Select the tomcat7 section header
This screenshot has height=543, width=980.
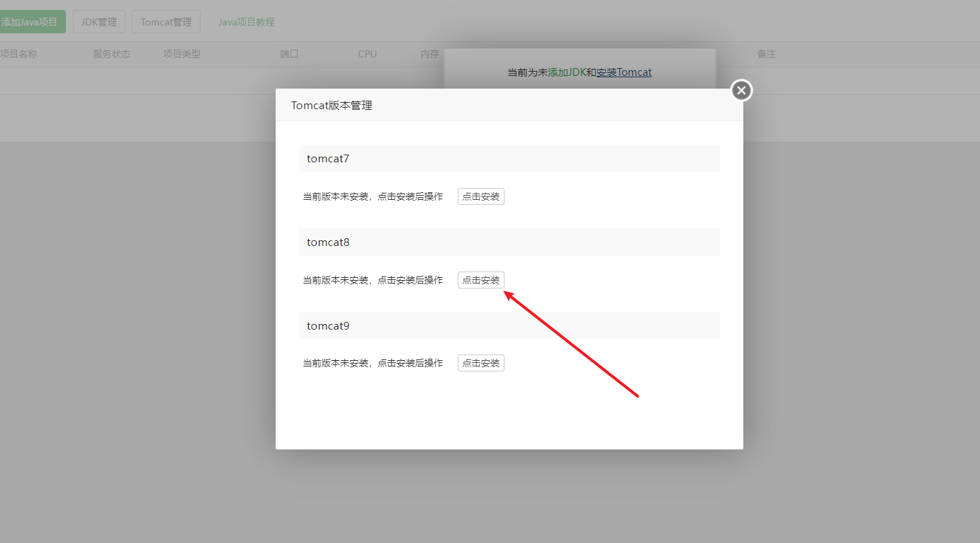[509, 159]
